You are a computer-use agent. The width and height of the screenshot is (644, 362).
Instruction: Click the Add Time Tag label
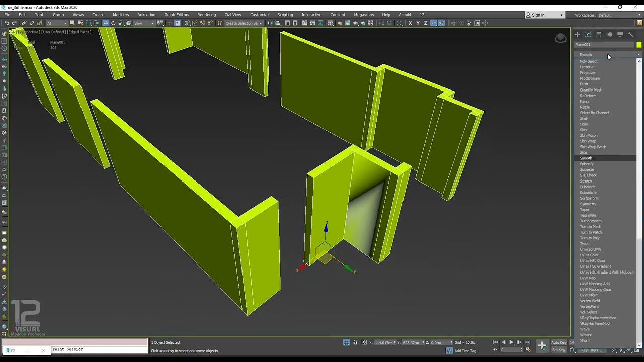[x=465, y=351]
